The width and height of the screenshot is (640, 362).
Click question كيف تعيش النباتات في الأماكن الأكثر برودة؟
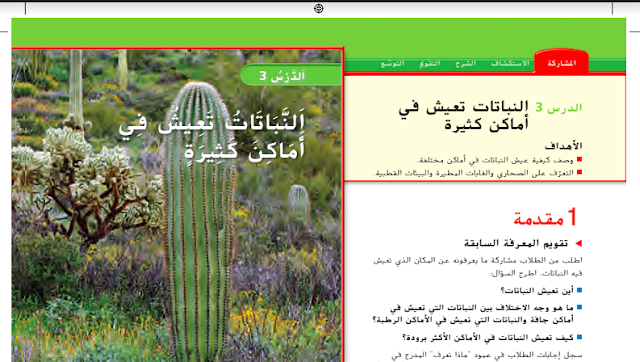(x=488, y=338)
